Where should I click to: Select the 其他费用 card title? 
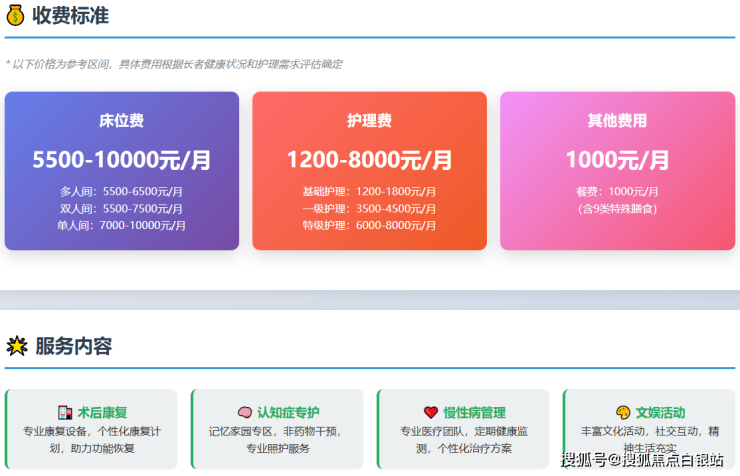point(617,121)
